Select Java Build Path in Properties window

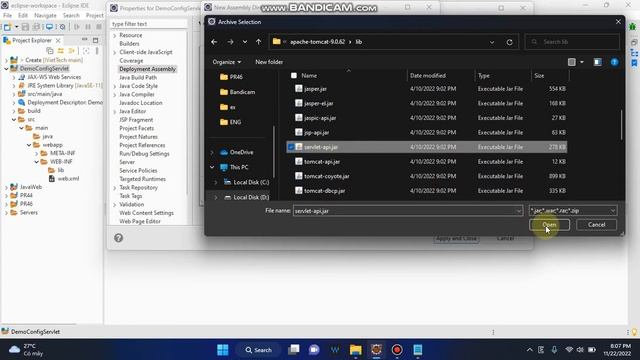tap(138, 78)
